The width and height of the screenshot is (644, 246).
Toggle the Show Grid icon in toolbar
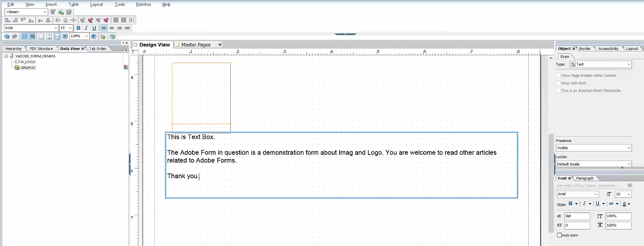24,36
